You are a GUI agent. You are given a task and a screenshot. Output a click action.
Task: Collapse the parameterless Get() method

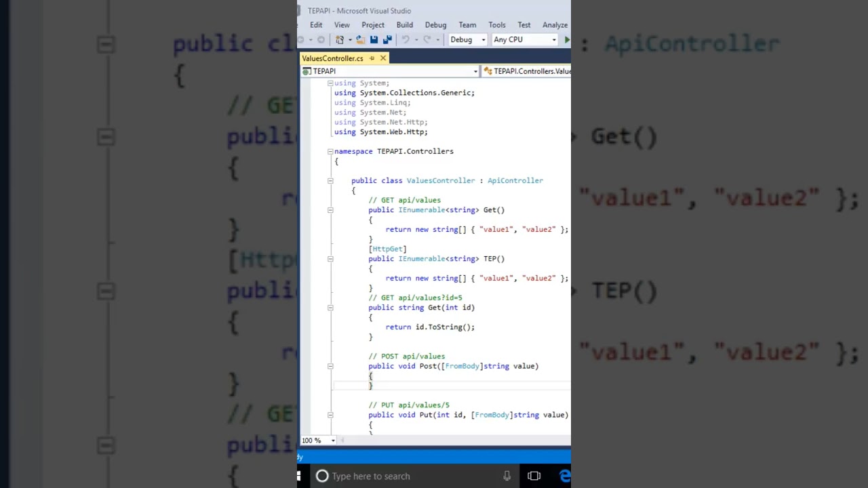tap(330, 210)
